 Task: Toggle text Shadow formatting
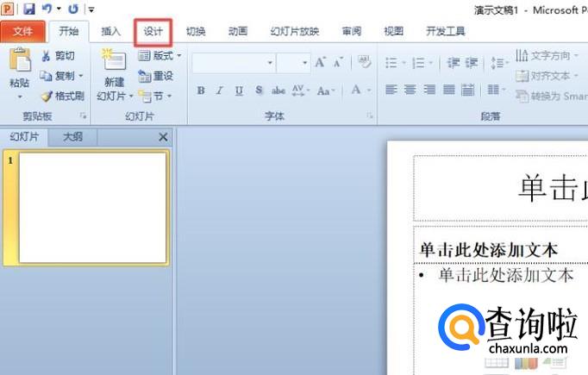click(x=259, y=91)
